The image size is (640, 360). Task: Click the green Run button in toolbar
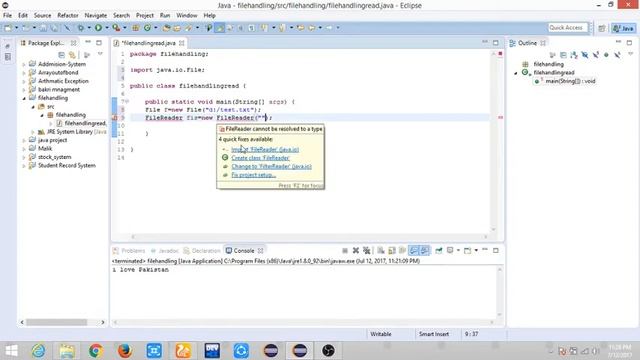click(98, 28)
